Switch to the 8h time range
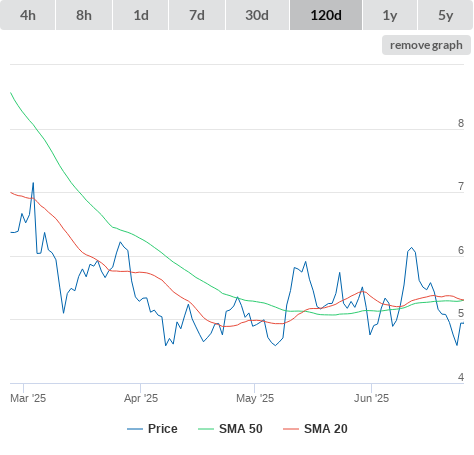This screenshot has width=474, height=455. tap(84, 15)
